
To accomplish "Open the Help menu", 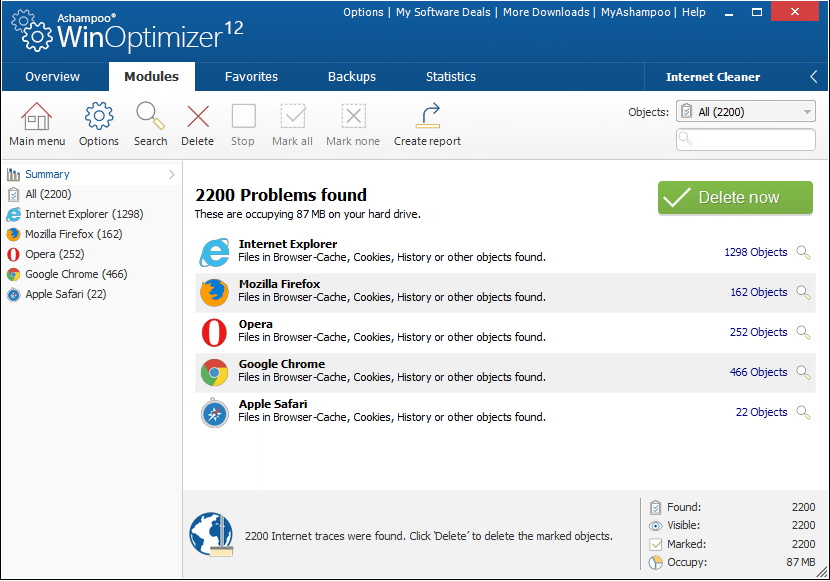I will tap(693, 12).
